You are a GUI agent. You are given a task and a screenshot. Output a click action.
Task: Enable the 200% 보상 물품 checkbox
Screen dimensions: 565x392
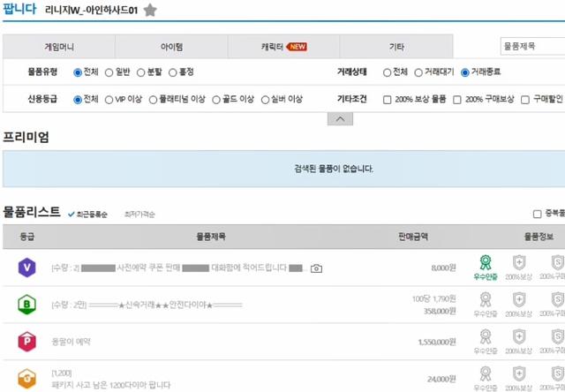point(388,100)
